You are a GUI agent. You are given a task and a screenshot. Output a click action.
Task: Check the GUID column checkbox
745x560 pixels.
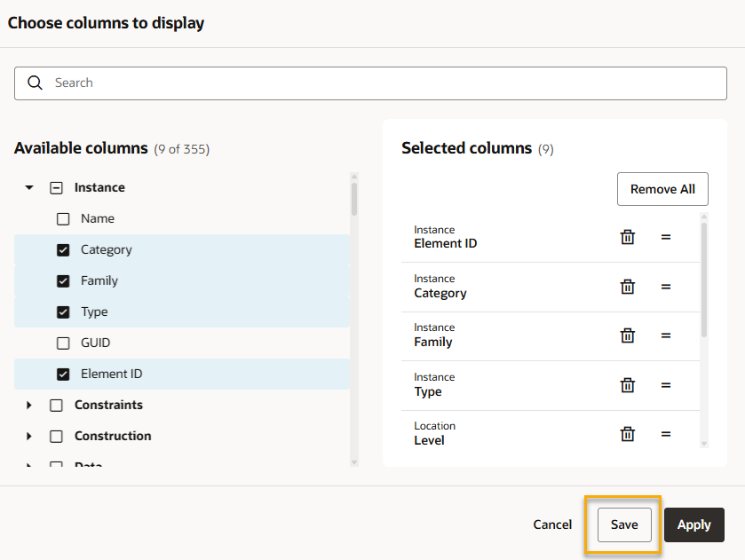pos(63,343)
